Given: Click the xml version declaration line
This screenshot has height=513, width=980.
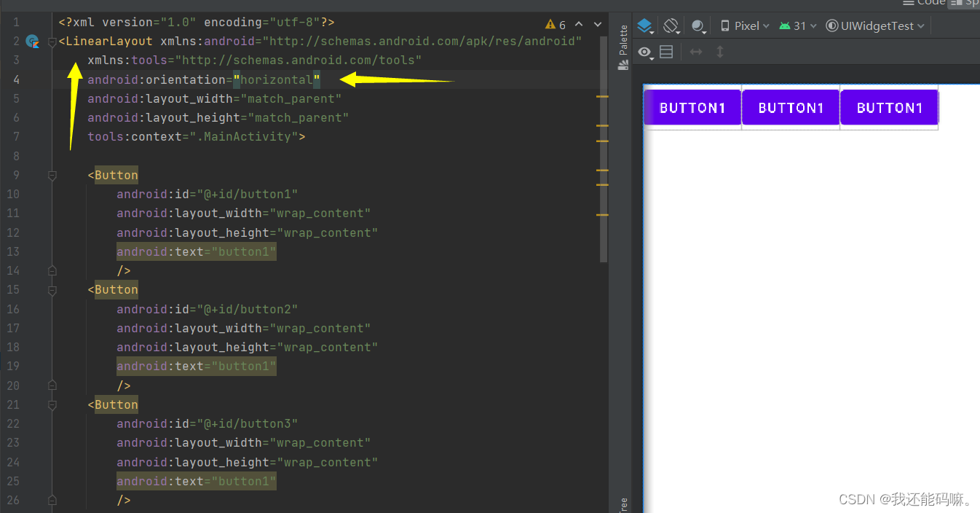Looking at the screenshot, I should click(197, 23).
